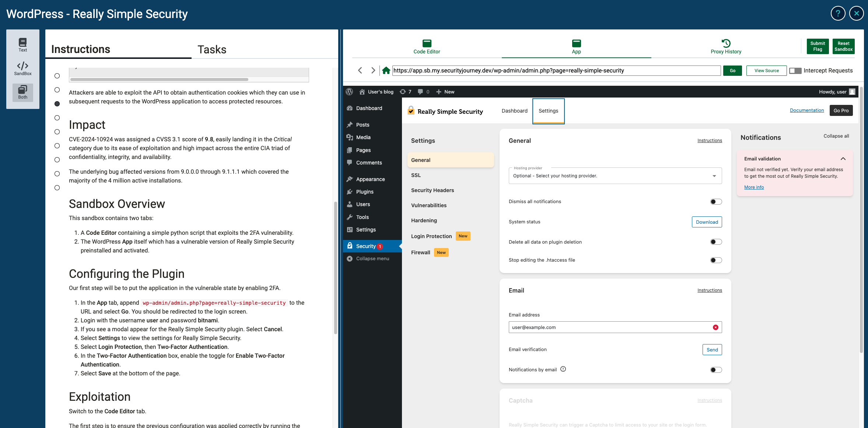
Task: Toggle Notifications by email switch
Action: click(716, 370)
